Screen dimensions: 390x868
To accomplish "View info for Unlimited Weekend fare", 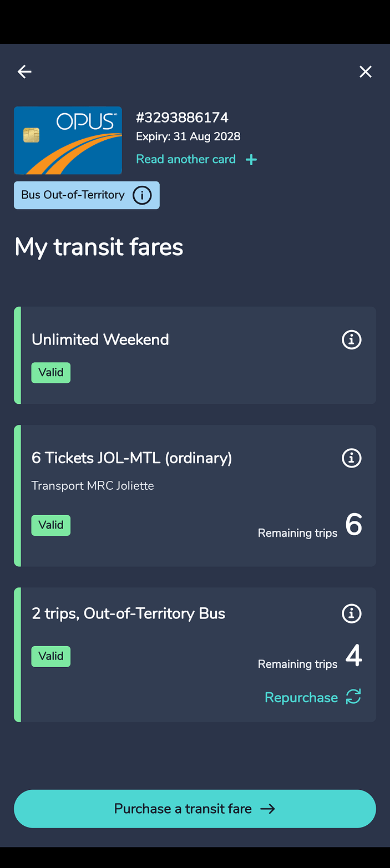I will [x=351, y=339].
